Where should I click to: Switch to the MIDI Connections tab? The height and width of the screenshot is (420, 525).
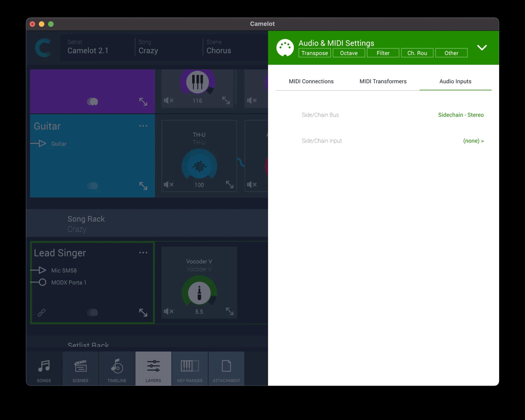(311, 81)
